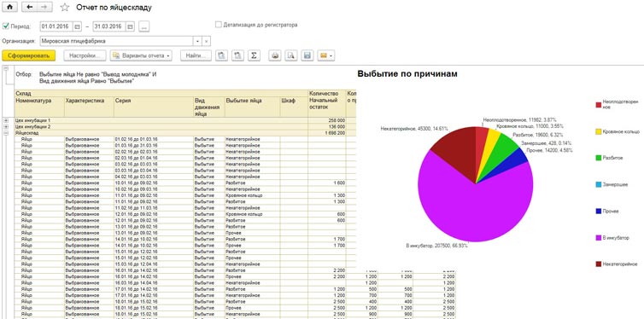Collapse all groups toolbar icon
The height and width of the screenshot is (319, 644).
(x=237, y=55)
